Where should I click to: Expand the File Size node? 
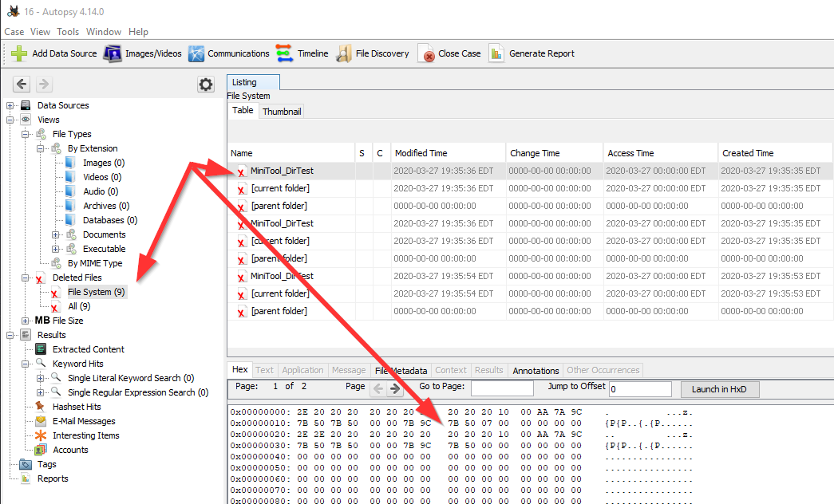pyautogui.click(x=25, y=321)
